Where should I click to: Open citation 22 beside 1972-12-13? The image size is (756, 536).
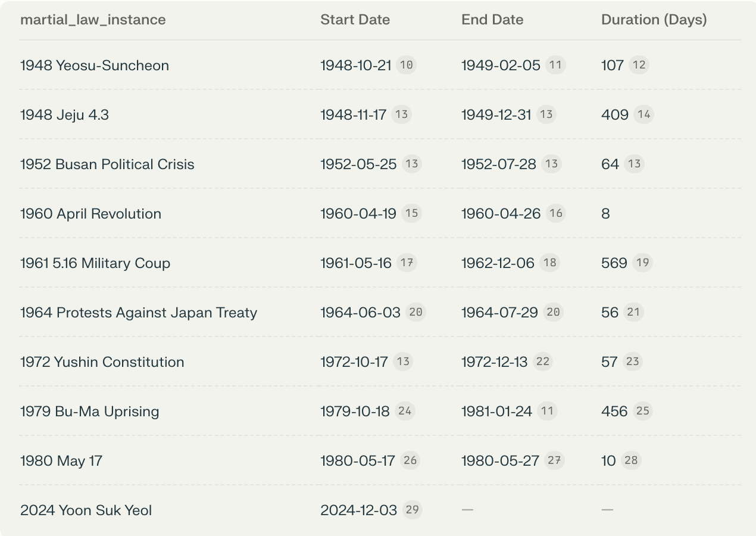tap(542, 362)
